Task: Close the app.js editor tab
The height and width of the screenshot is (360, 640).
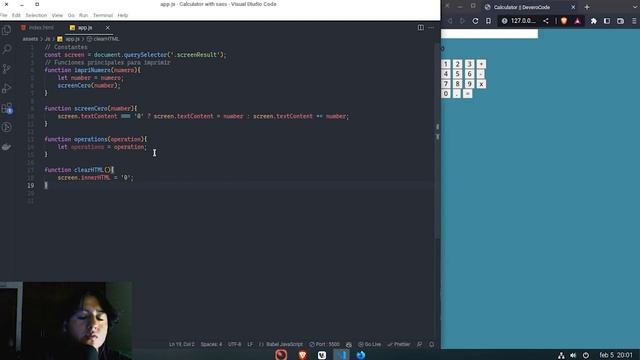Action: pos(107,28)
